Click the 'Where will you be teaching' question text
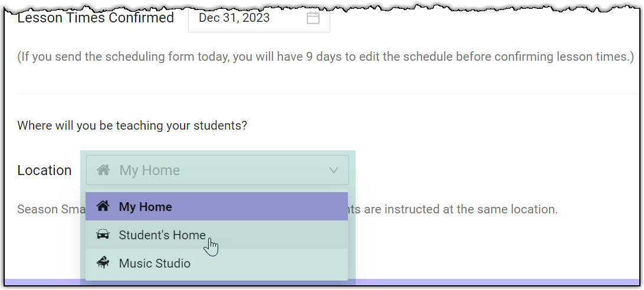The image size is (644, 290). click(132, 126)
